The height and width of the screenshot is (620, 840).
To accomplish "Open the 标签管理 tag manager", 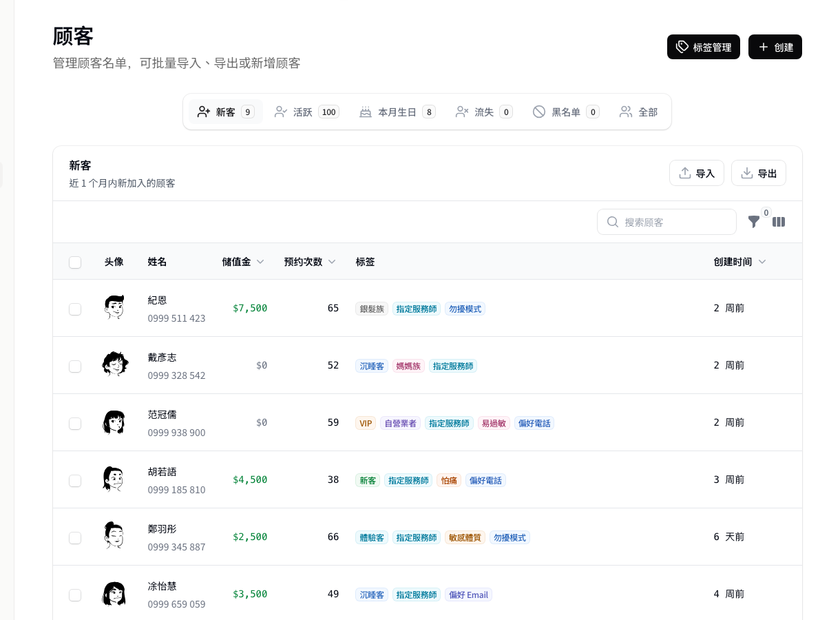I will point(703,47).
